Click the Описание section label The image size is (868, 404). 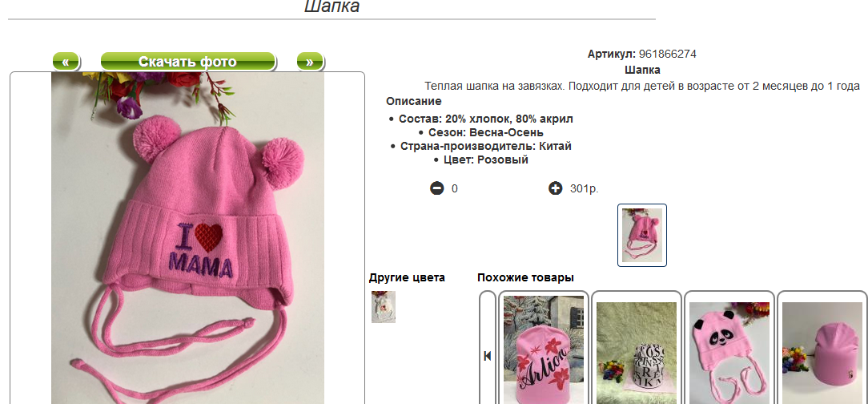(414, 102)
